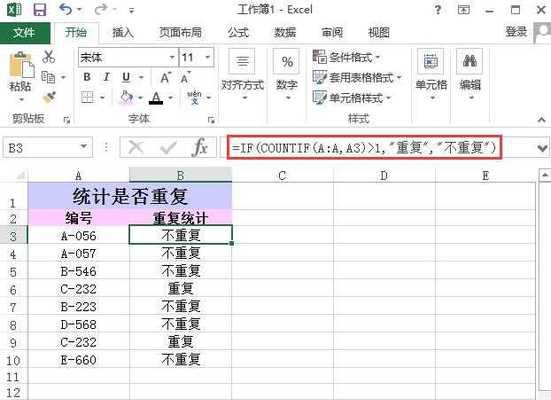This screenshot has height=400, width=551.
Task: Open Format as Table (套用表格格式)
Action: click(x=356, y=77)
